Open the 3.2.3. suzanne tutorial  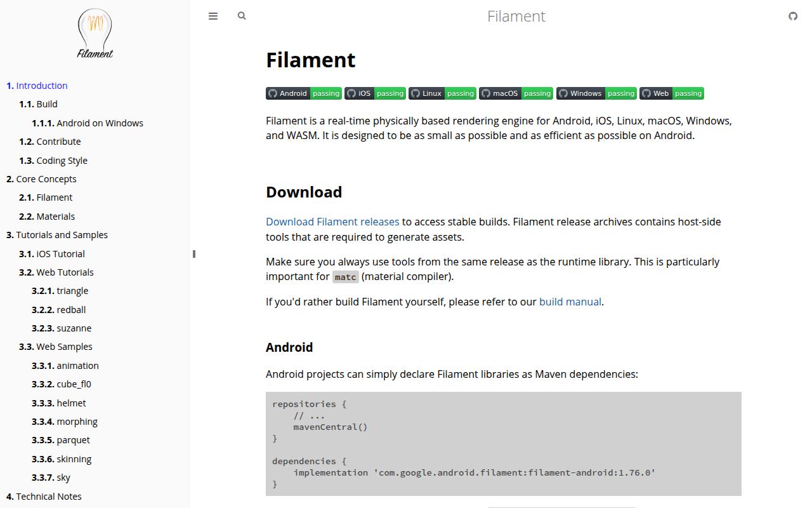[x=62, y=328]
